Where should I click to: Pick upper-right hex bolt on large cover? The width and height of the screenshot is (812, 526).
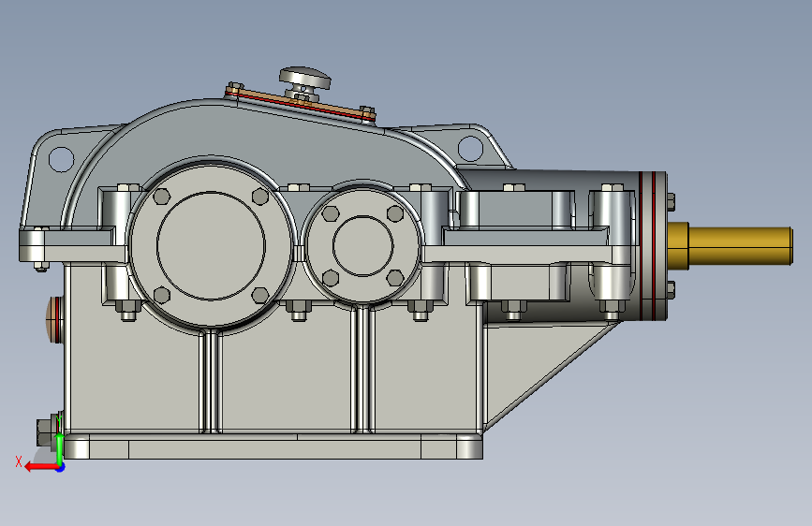[260, 197]
